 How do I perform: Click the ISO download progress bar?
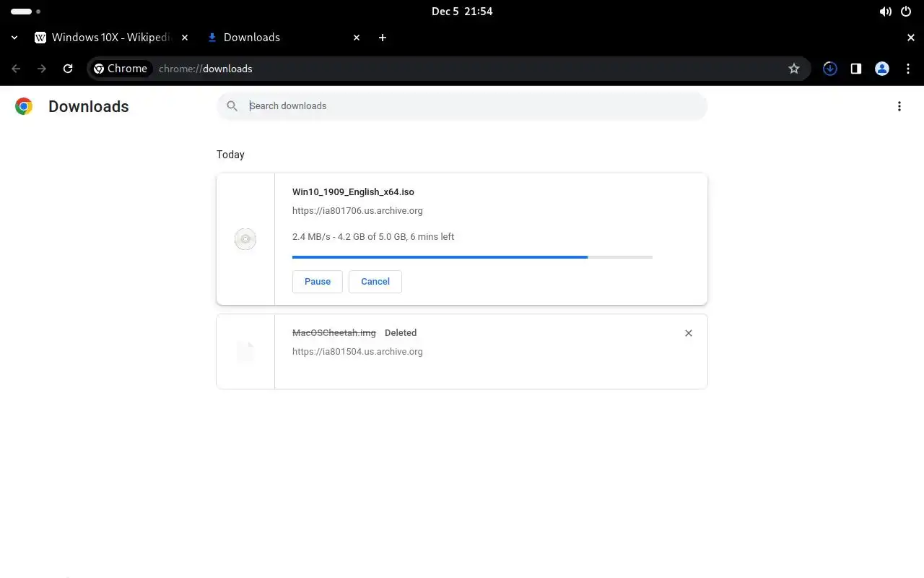(x=472, y=257)
